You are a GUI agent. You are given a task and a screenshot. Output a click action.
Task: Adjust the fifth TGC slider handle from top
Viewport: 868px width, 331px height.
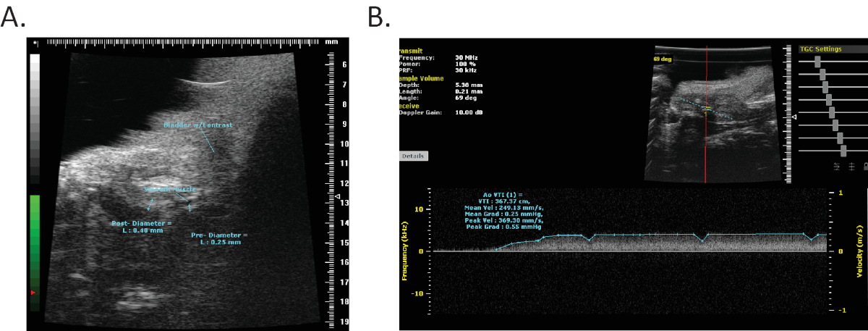click(x=832, y=112)
